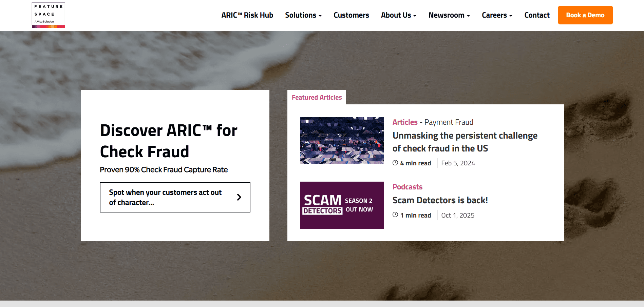Open the Newsroom dropdown menu
Image resolution: width=644 pixels, height=307 pixels.
[x=449, y=15]
